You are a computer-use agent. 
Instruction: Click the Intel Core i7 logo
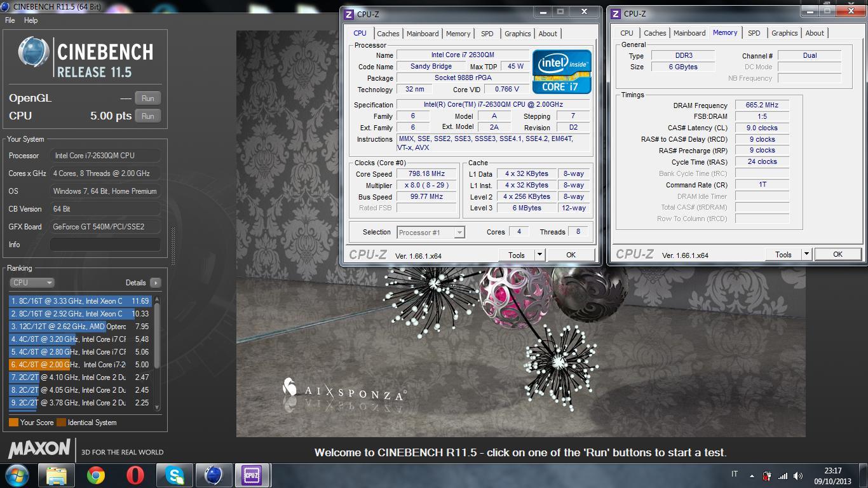(562, 71)
